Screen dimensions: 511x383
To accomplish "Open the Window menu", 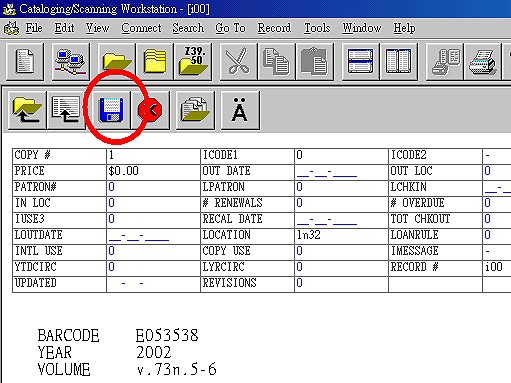I will (x=362, y=28).
